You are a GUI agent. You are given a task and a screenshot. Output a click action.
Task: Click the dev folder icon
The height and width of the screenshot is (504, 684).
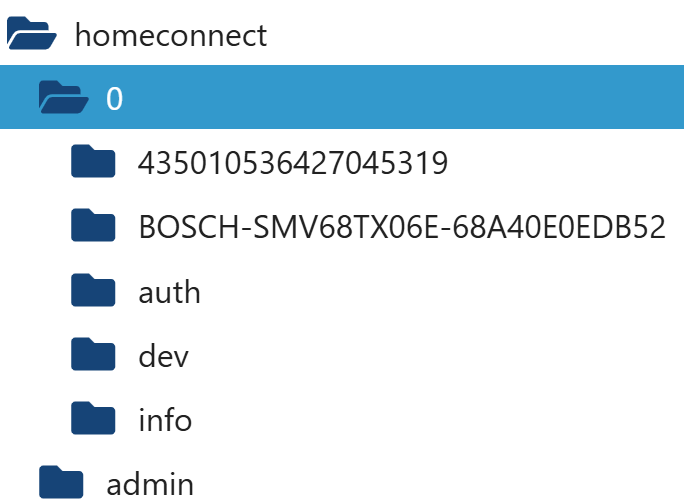95,355
